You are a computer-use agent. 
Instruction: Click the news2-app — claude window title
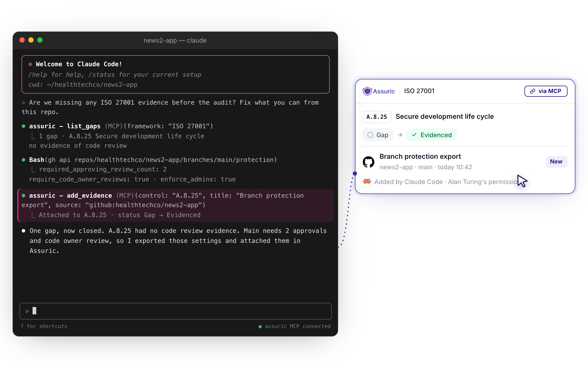coord(175,40)
